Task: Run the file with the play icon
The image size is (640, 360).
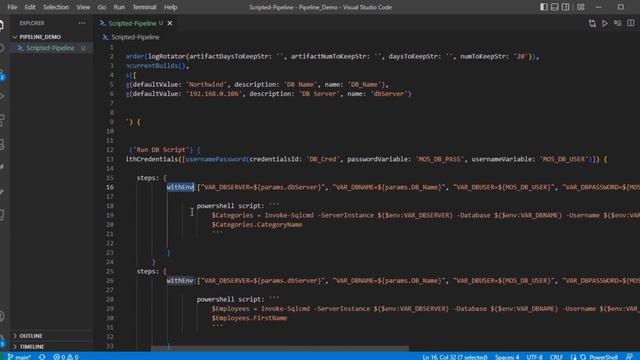Action: [605, 23]
